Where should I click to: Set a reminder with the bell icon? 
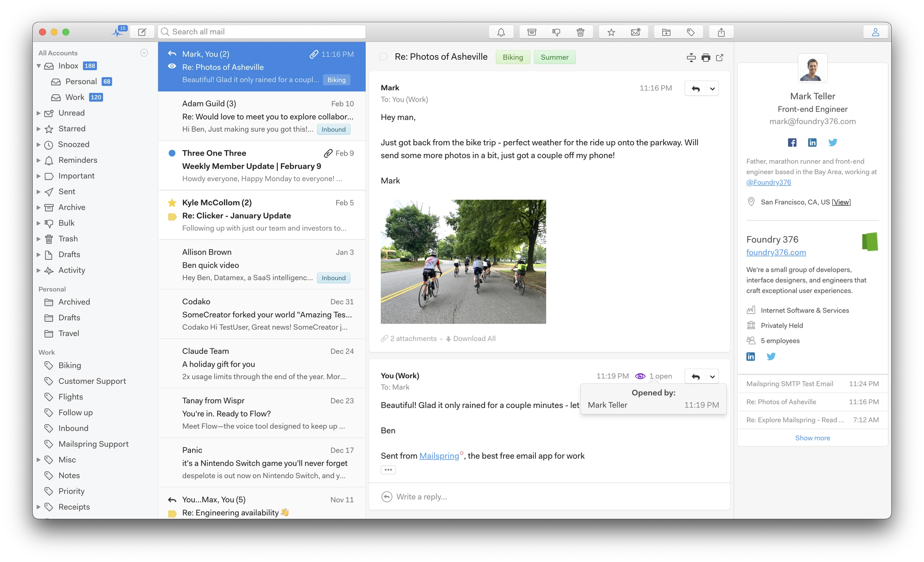click(501, 32)
